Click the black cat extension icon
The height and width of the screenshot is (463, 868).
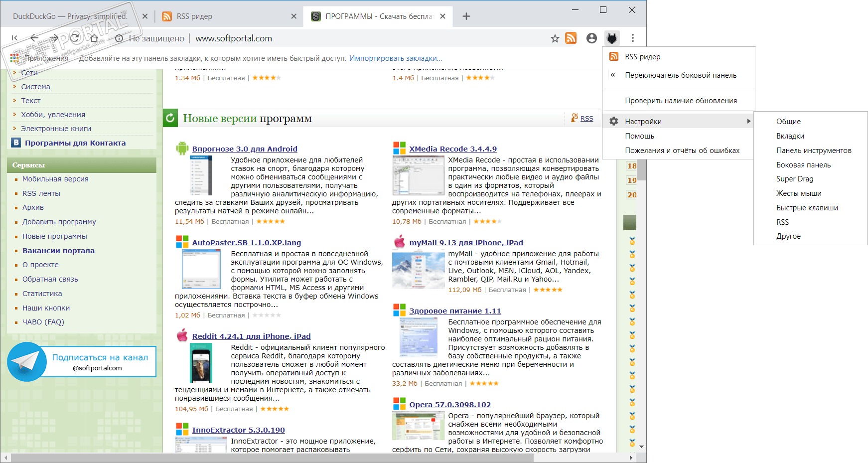[612, 38]
